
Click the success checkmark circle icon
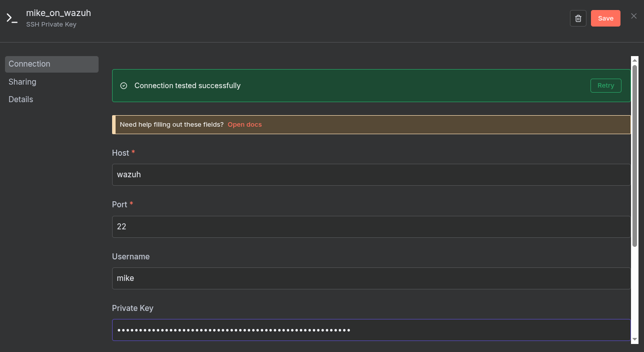124,86
